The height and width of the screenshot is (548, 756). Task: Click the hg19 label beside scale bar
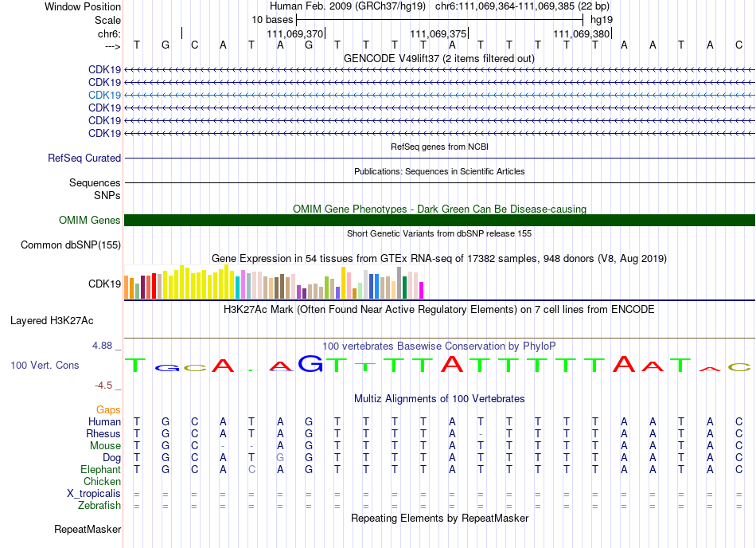coord(602,20)
